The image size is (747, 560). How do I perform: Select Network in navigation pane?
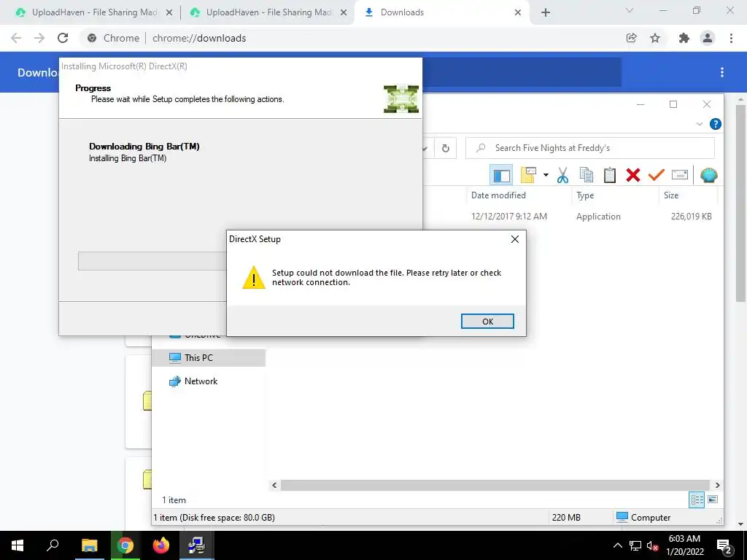click(x=201, y=381)
